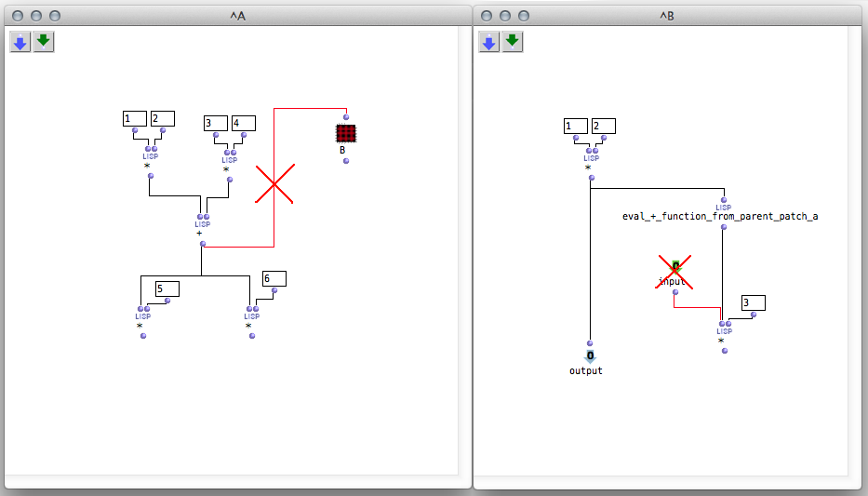Click the window ^B title bar text
868x496 pixels.
[x=667, y=16]
